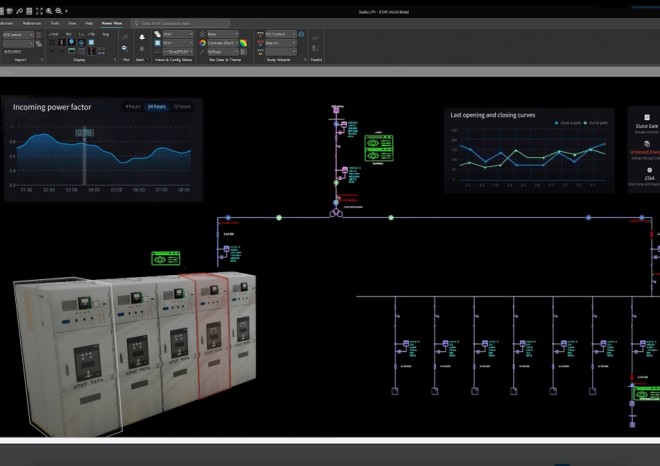This screenshot has height=466, width=660.
Task: Open the Contrast (Black) theme dropdown
Action: (223, 43)
